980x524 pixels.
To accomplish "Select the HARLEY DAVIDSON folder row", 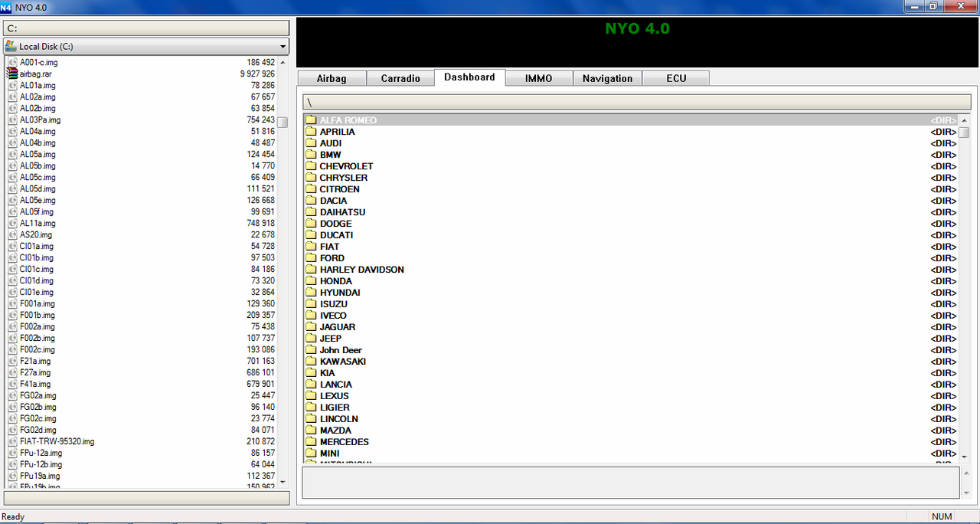I will click(x=631, y=270).
